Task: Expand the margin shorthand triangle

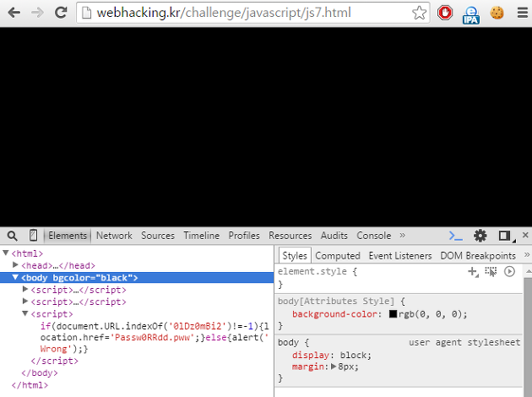Action: pos(334,367)
